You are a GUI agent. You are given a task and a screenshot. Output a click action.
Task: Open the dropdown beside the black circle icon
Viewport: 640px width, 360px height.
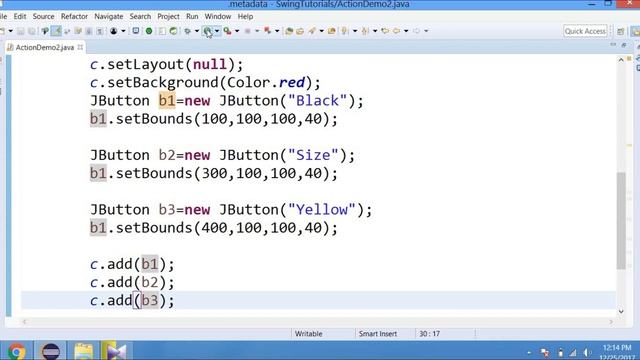click(x=123, y=31)
